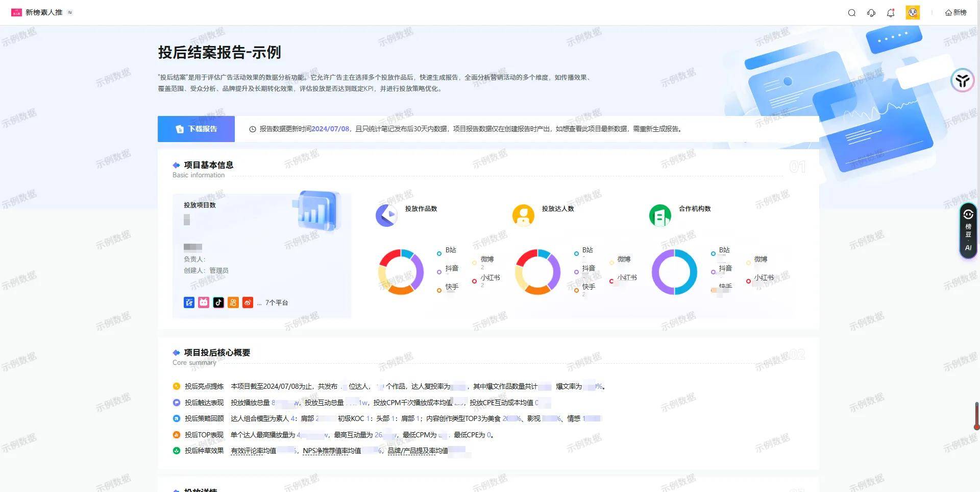Click the search magnifier icon in header
This screenshot has width=980, height=492.
coord(851,13)
